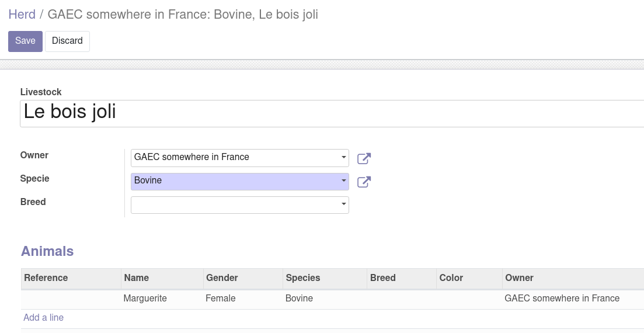Viewport: 644px width, 333px height.
Task: Open external link for Owner record
Action: coord(364,158)
